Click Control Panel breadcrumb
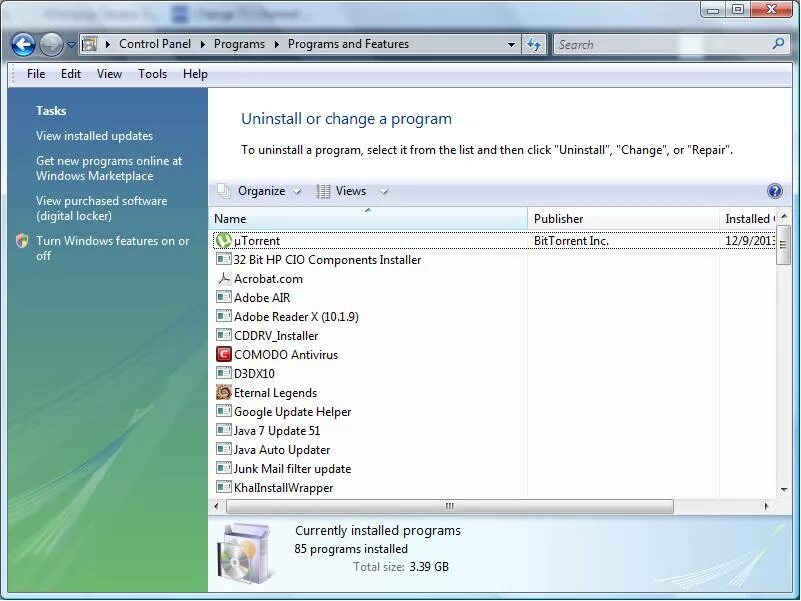801x601 pixels. 155,44
